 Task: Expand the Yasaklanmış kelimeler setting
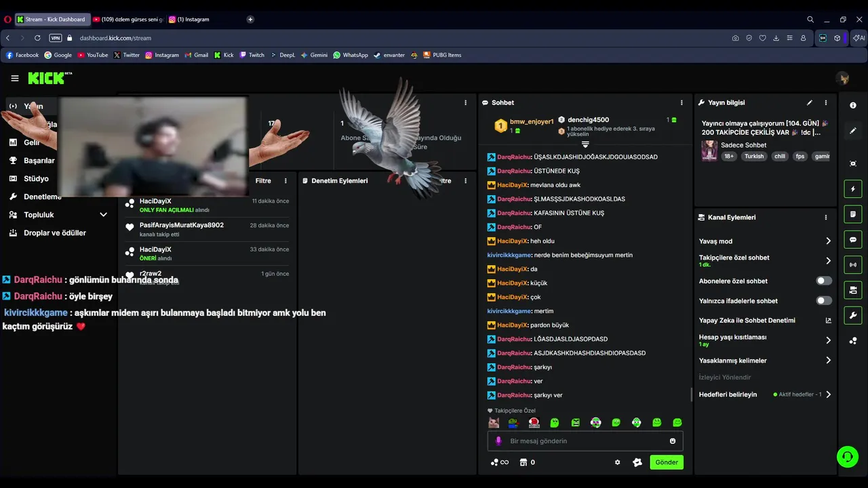click(765, 361)
